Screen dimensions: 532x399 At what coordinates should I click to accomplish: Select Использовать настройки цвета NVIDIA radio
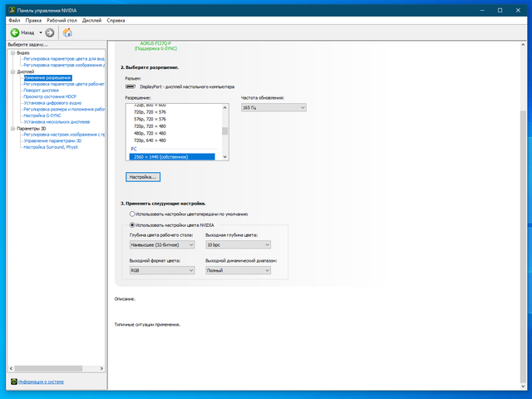[x=132, y=224]
